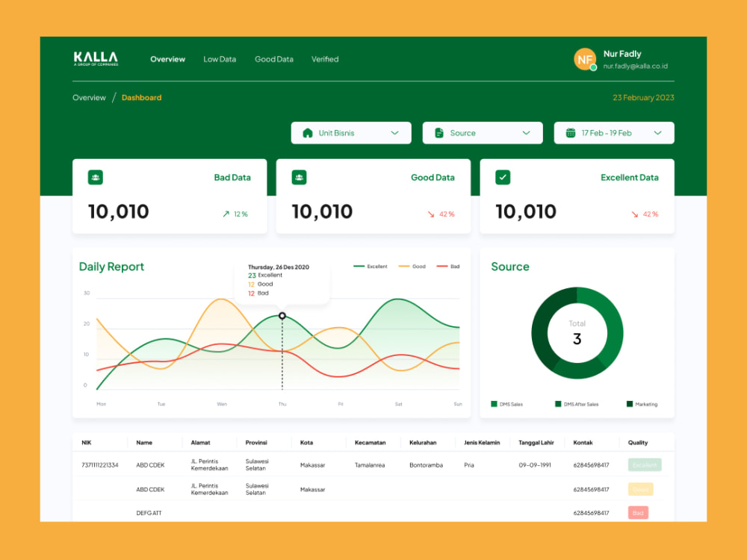Click the 12 % change on Bad Data

241,214
